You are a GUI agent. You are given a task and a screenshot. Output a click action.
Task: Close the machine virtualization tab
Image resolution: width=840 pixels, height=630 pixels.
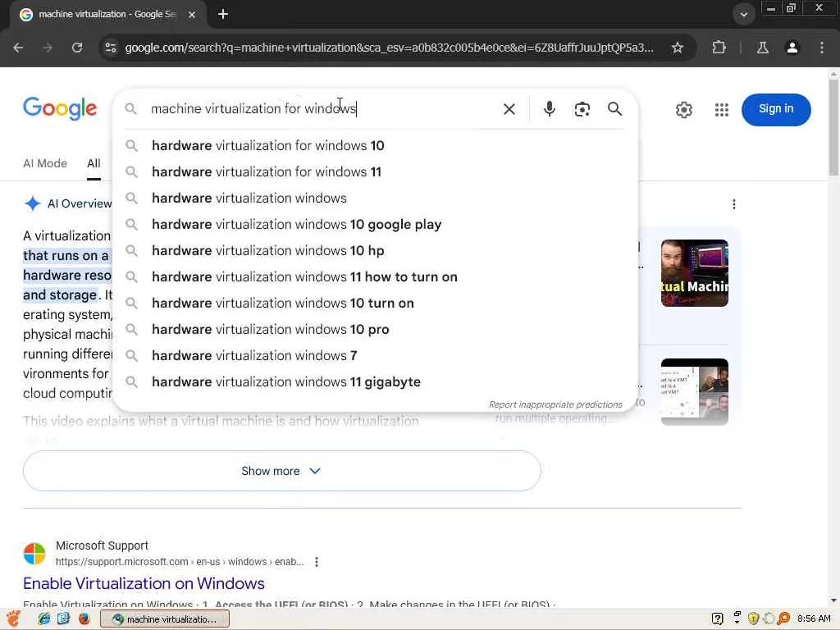(192, 15)
